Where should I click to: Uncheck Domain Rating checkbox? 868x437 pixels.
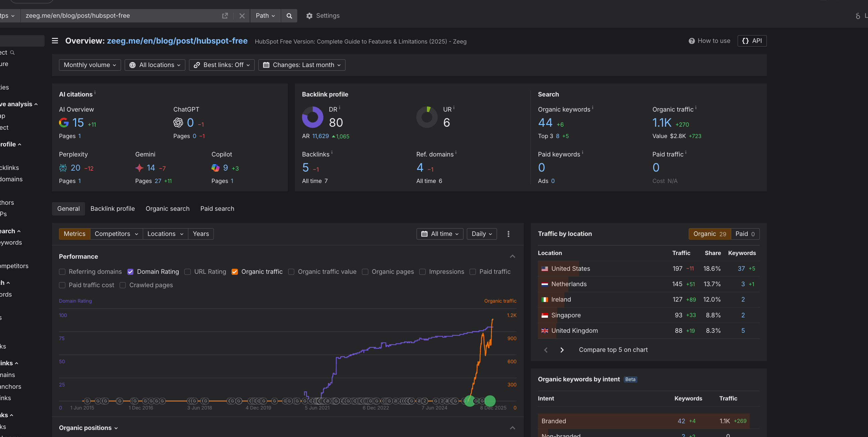coord(130,271)
